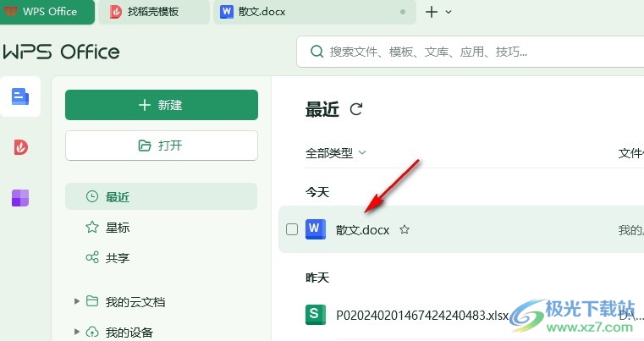Open the Docer template icon in sidebar

tap(20, 147)
